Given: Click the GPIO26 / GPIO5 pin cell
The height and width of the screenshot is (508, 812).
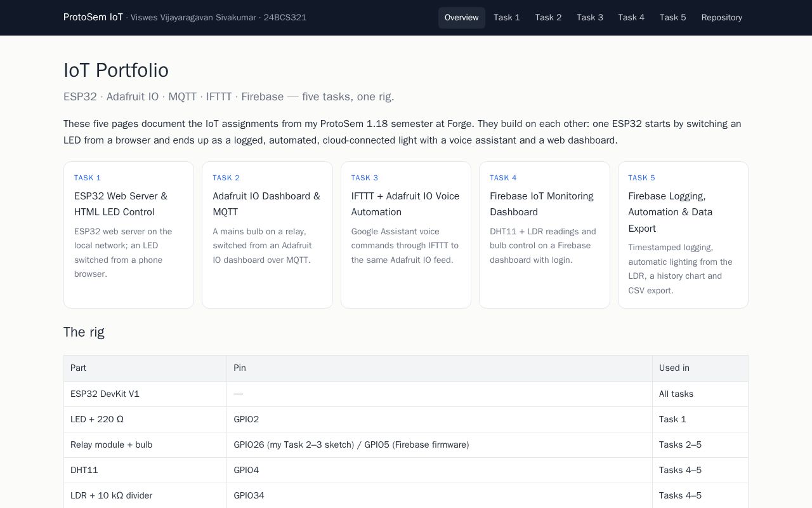Looking at the screenshot, I should (x=440, y=444).
